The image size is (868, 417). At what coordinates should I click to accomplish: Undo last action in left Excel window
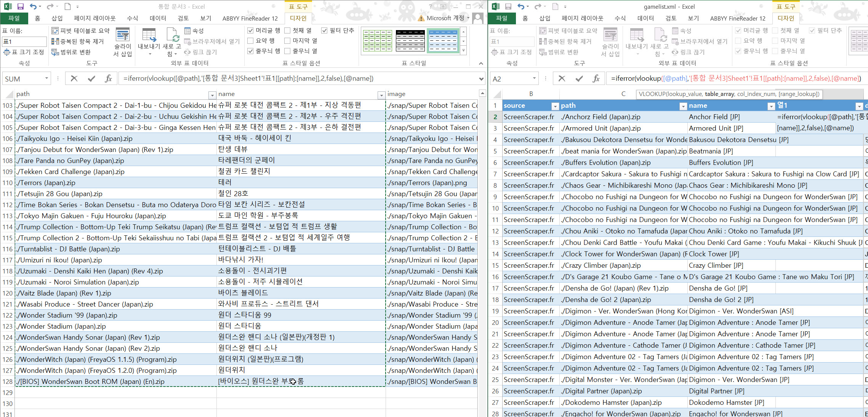coord(33,6)
